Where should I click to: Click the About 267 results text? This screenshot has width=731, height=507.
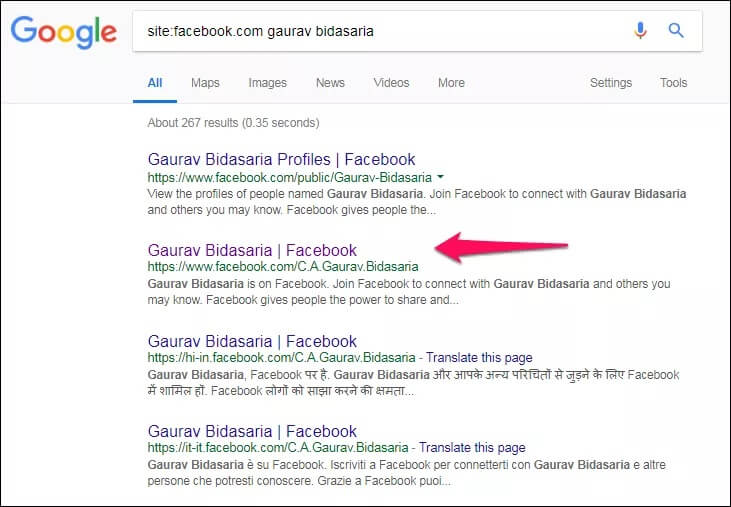pyautogui.click(x=233, y=123)
